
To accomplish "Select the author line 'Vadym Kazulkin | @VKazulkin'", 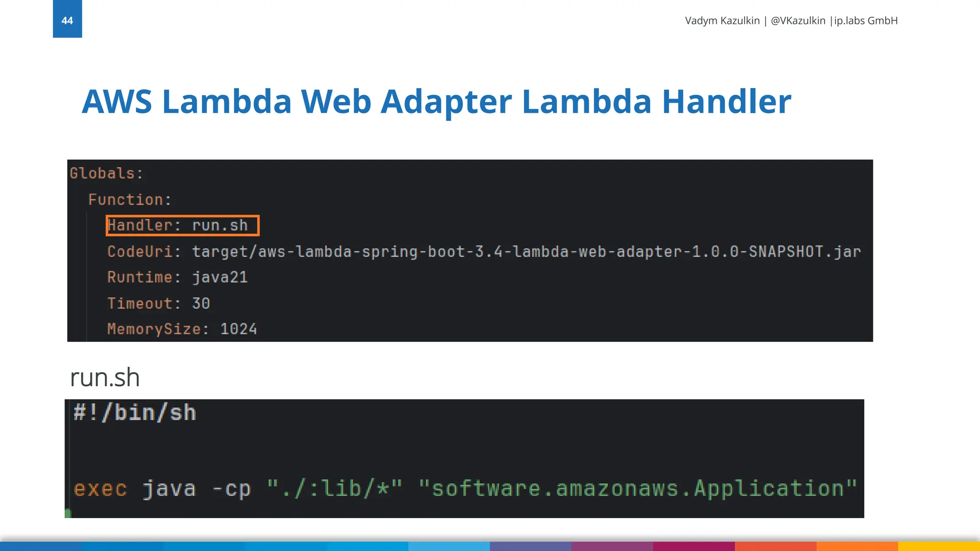I will click(x=755, y=21).
